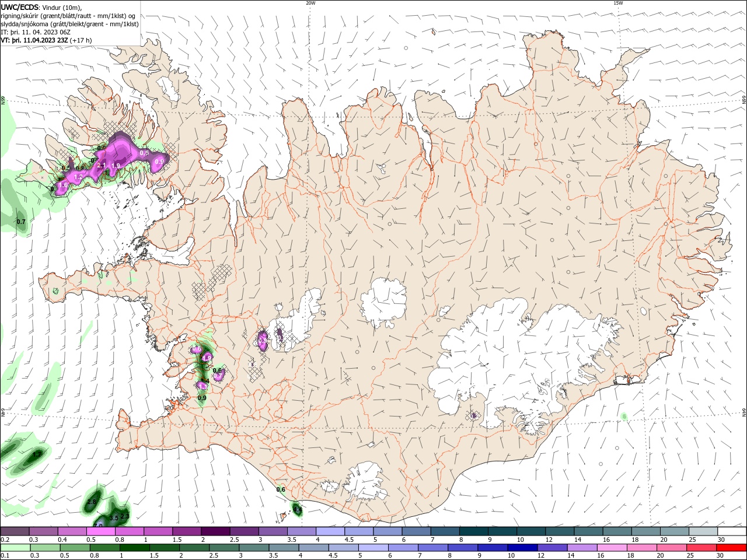Select the 'VT: þri. 11.04.2023 23Z' valid time line
The width and height of the screenshot is (747, 560).
[34, 40]
